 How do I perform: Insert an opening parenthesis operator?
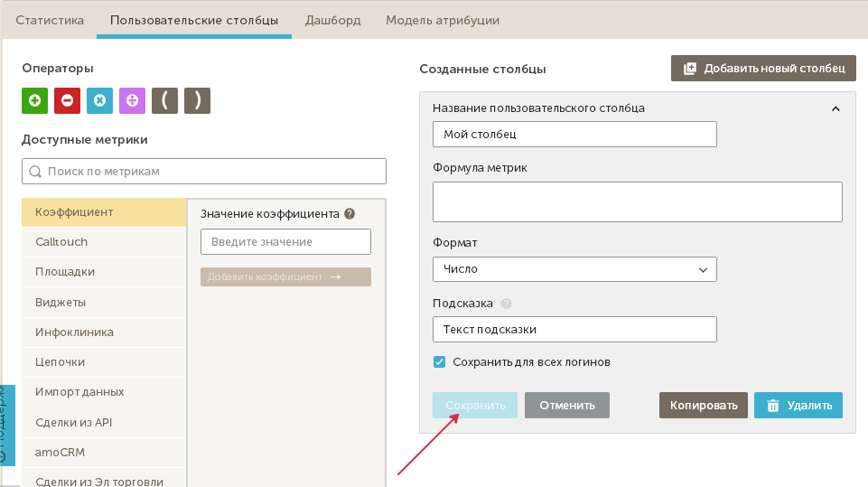(164, 100)
